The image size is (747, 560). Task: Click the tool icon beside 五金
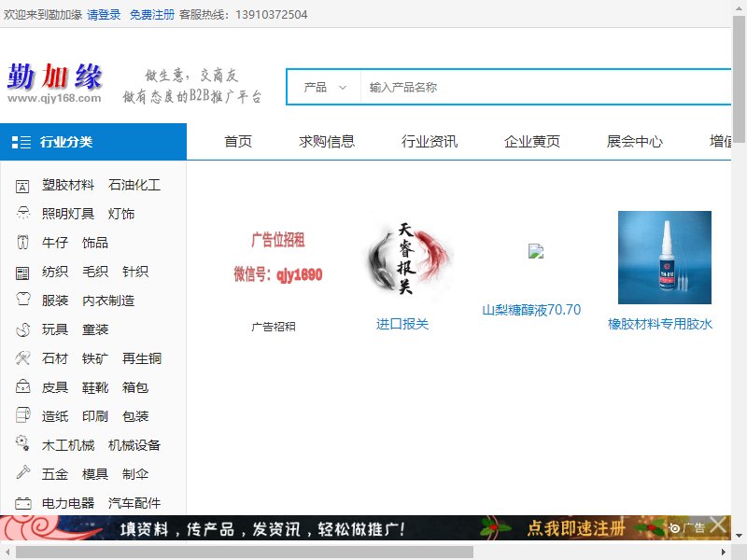(22, 473)
